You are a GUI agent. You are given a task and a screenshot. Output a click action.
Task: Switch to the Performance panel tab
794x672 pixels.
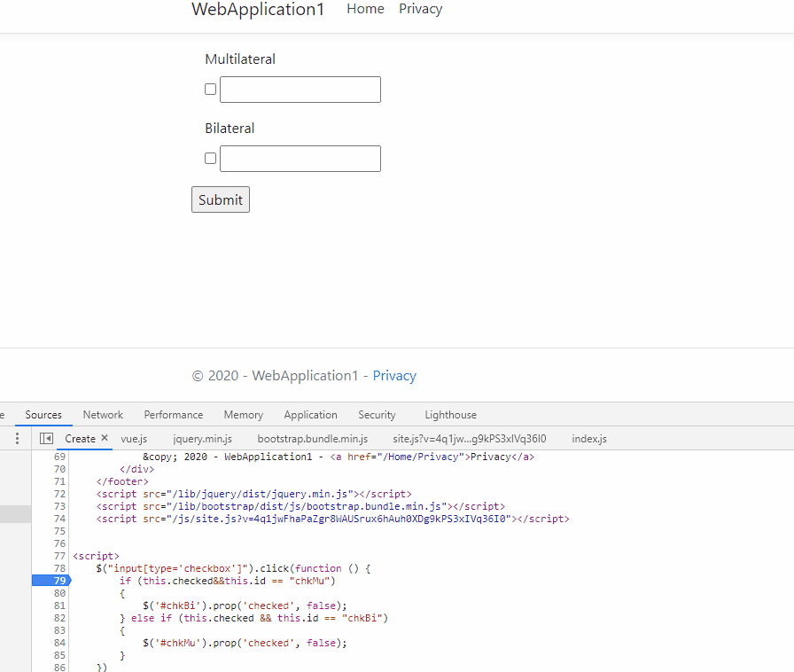(x=173, y=415)
